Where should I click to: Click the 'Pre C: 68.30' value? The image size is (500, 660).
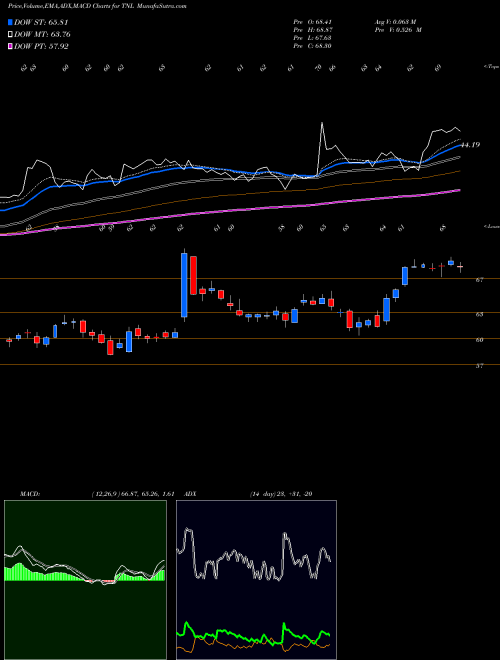click(313, 46)
